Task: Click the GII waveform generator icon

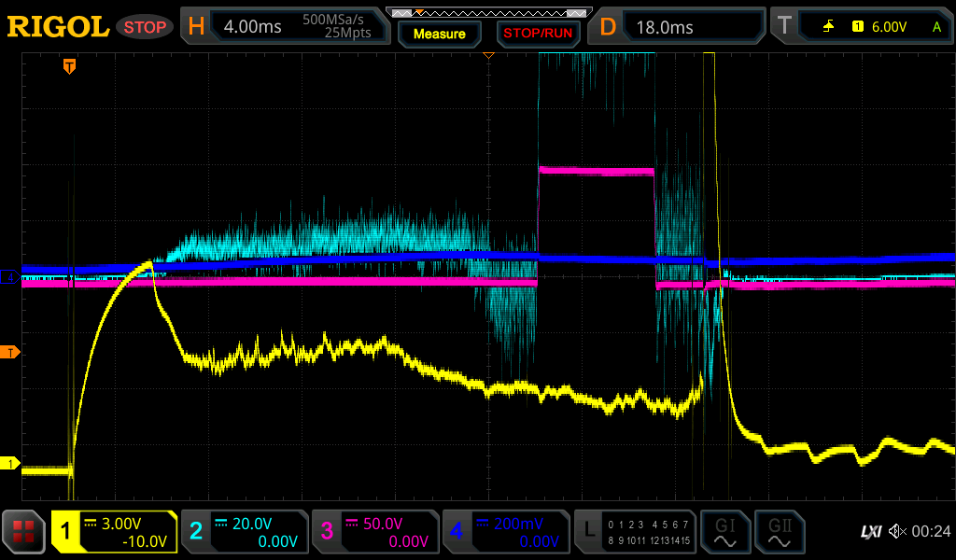Action: tap(779, 531)
